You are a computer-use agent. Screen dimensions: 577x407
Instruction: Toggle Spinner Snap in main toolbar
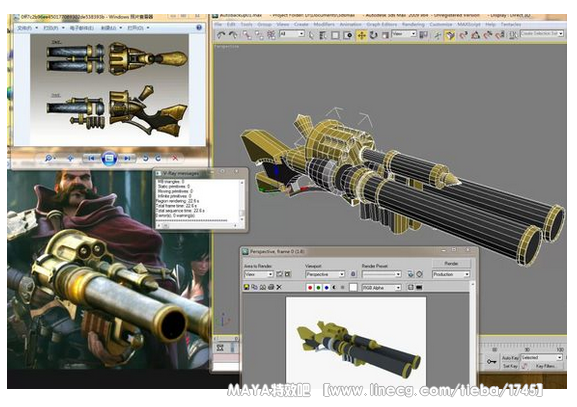tap(500, 35)
